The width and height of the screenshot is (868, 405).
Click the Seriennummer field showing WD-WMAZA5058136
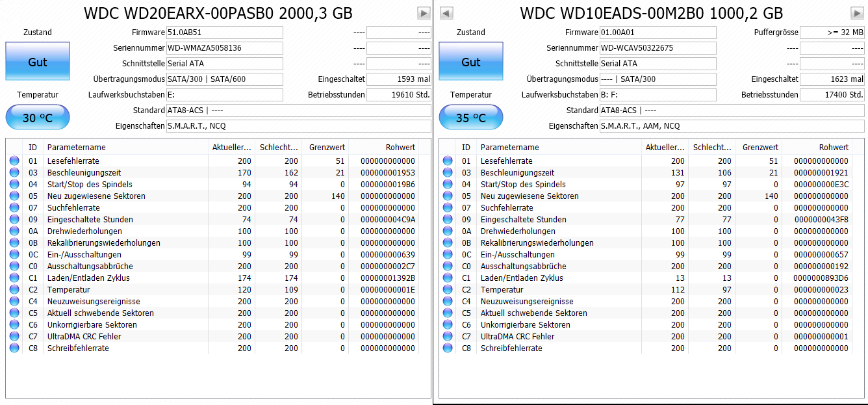point(224,47)
